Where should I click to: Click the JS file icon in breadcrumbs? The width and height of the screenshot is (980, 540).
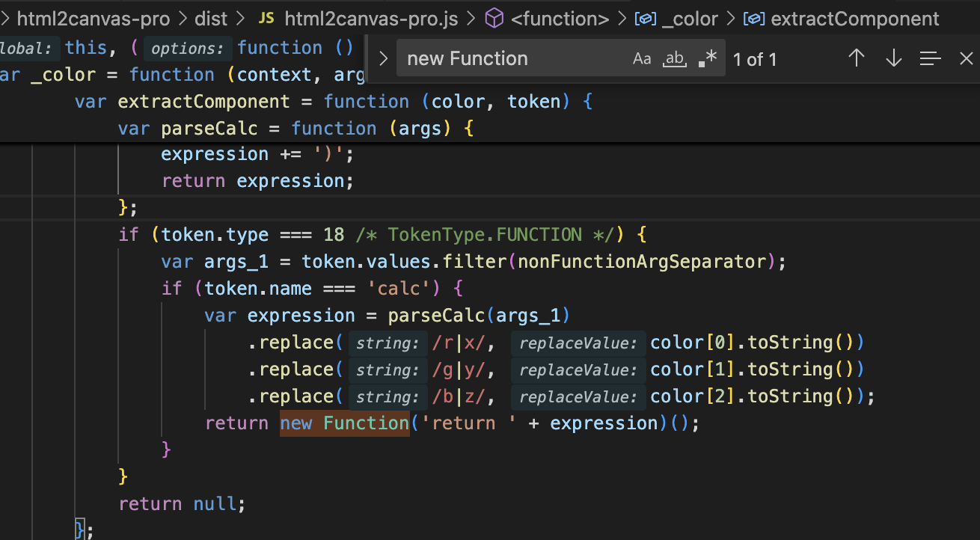(266, 19)
